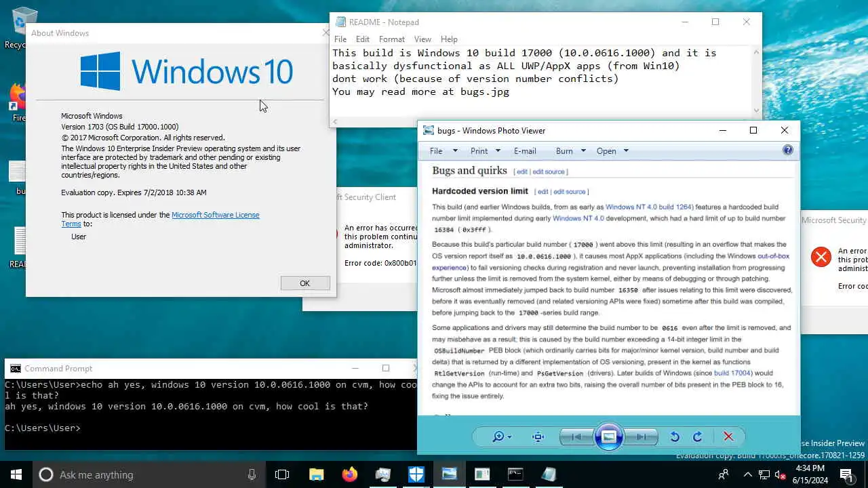Click Notepad's vertical scrollbar down arrow
This screenshot has width=868, height=488.
click(756, 110)
